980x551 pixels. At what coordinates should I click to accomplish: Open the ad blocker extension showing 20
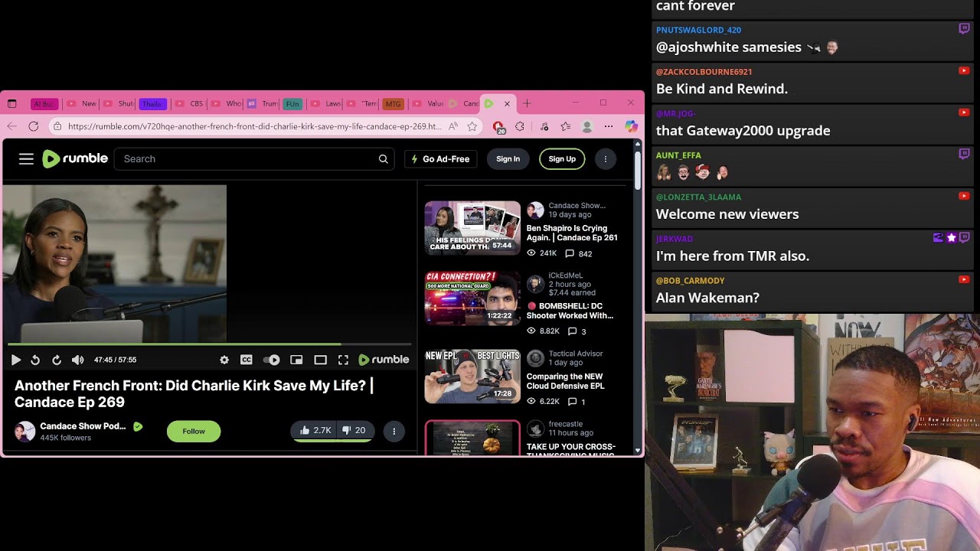(499, 127)
